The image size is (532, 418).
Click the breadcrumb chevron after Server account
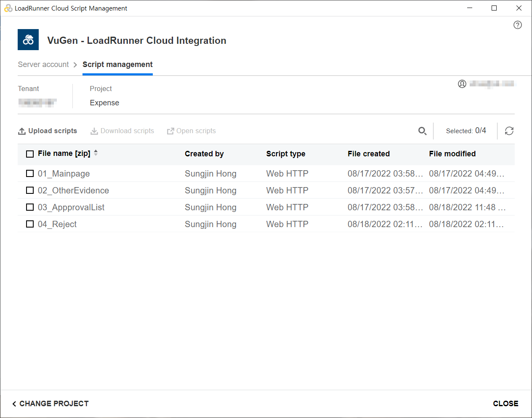pyautogui.click(x=75, y=65)
